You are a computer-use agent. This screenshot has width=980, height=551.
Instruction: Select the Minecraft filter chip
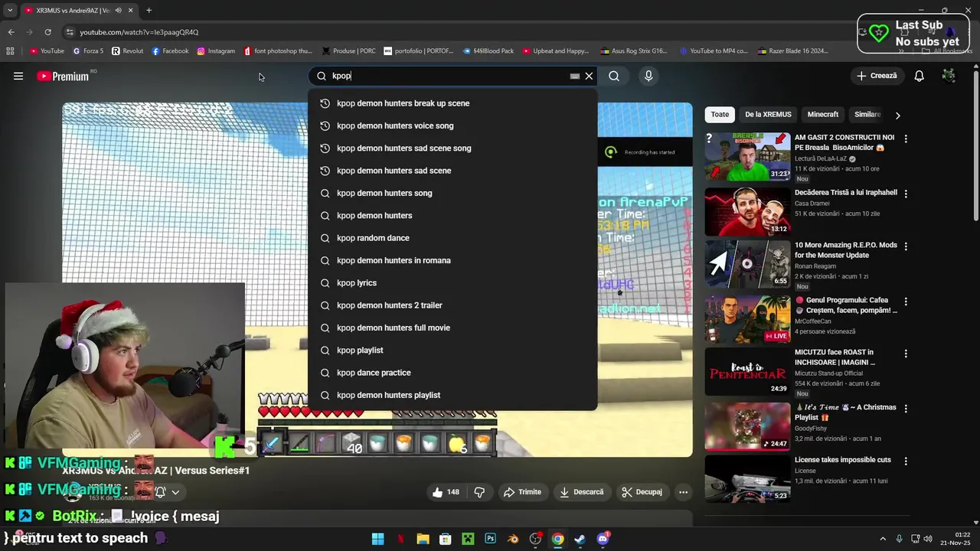pyautogui.click(x=823, y=114)
